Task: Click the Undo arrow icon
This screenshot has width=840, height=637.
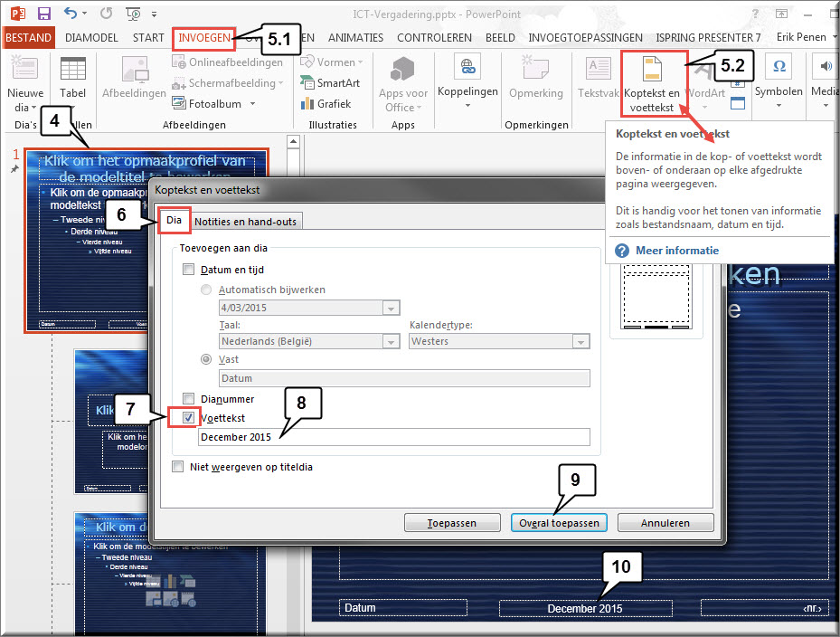Action: [71, 13]
